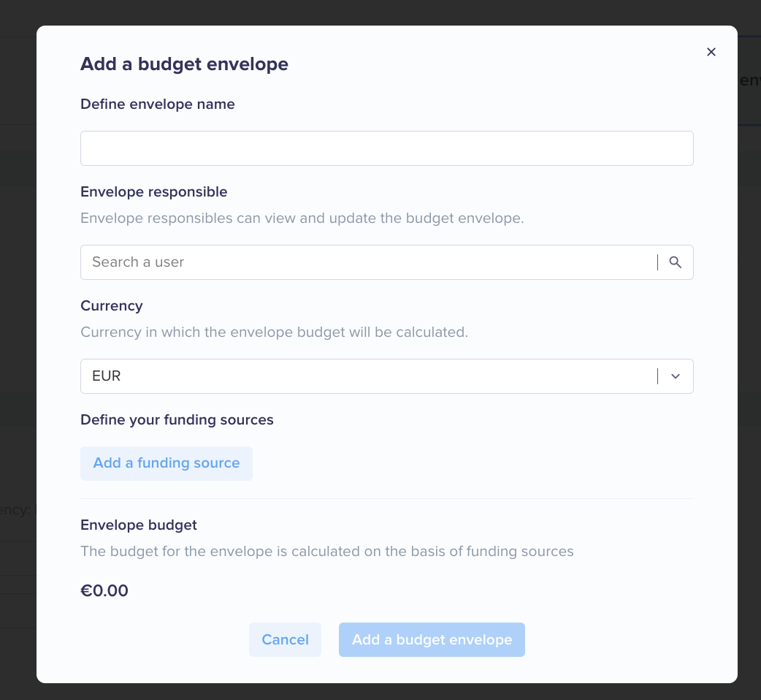Click the envelope responsibles description text

[x=302, y=218]
